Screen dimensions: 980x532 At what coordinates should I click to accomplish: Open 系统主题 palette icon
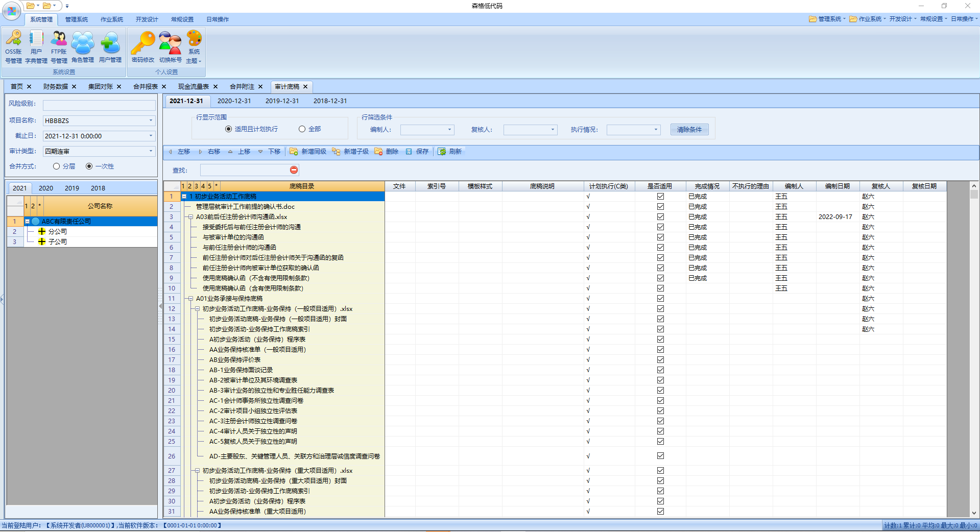[194, 46]
